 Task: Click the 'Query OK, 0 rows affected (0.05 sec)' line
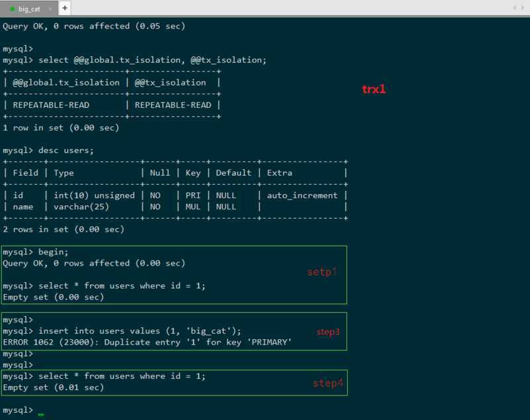[94, 26]
